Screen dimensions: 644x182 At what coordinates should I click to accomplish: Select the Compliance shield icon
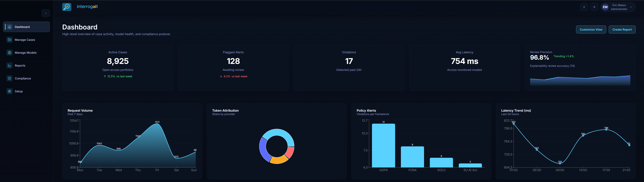pos(9,78)
